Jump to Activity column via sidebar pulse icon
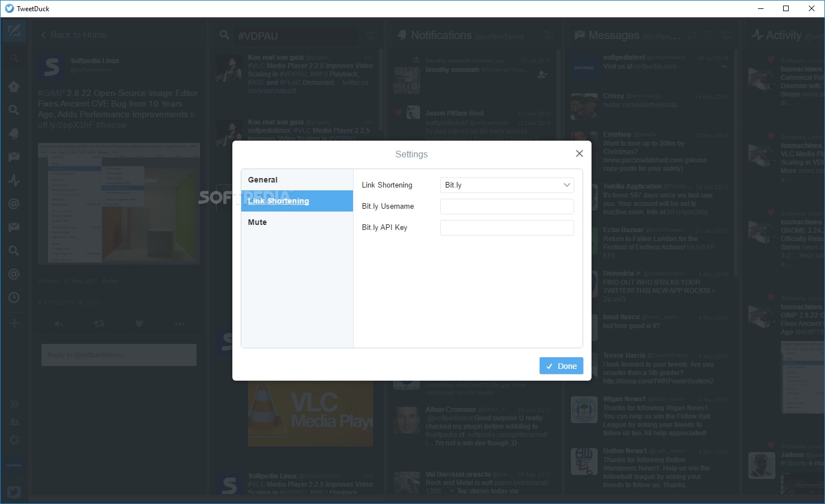This screenshot has height=504, width=825. coord(14,180)
